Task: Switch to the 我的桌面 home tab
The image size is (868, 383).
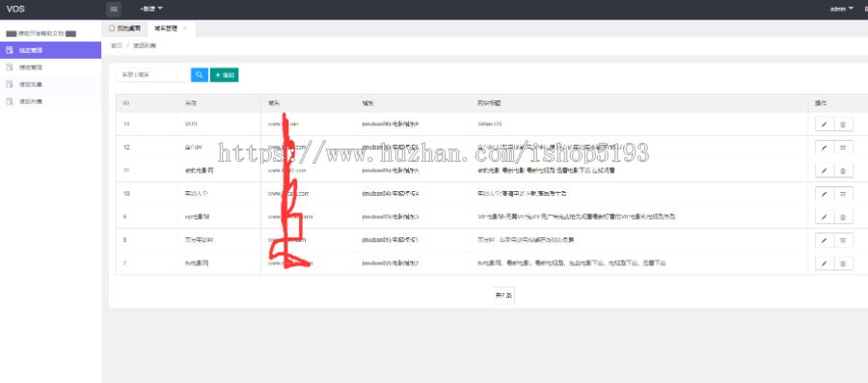Action: point(124,28)
